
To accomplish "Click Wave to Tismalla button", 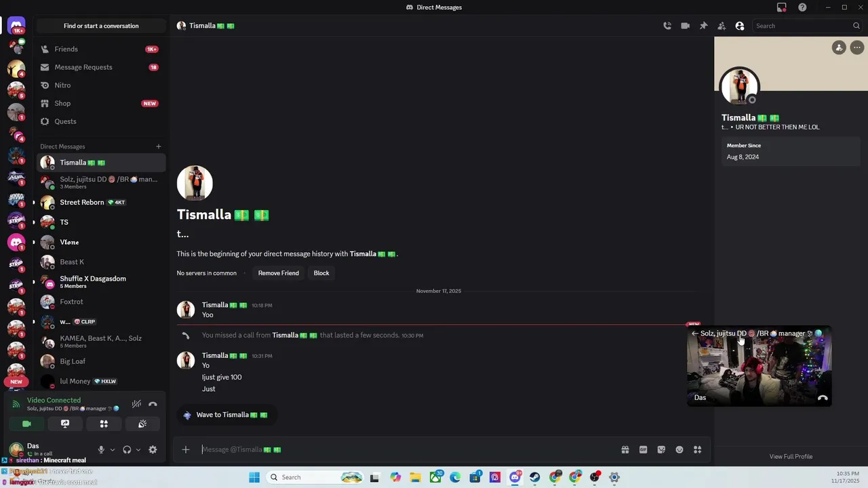I will pyautogui.click(x=226, y=415).
